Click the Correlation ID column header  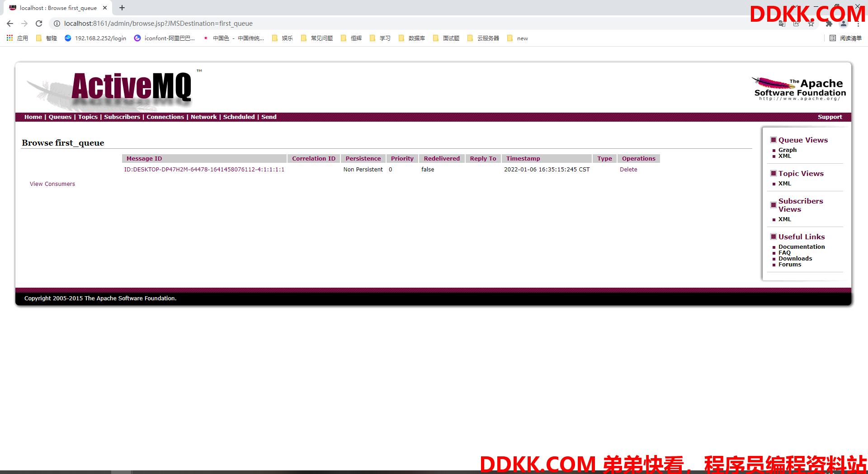coord(314,158)
